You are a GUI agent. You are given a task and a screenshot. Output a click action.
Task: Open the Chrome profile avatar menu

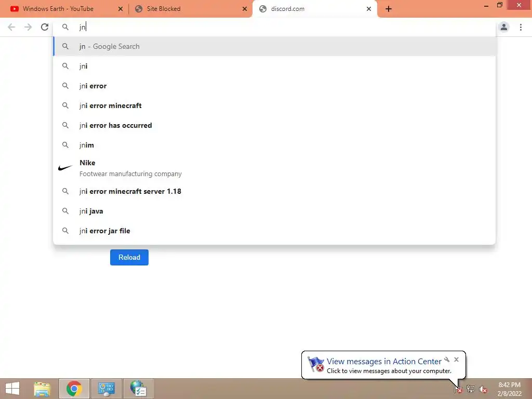click(x=504, y=27)
